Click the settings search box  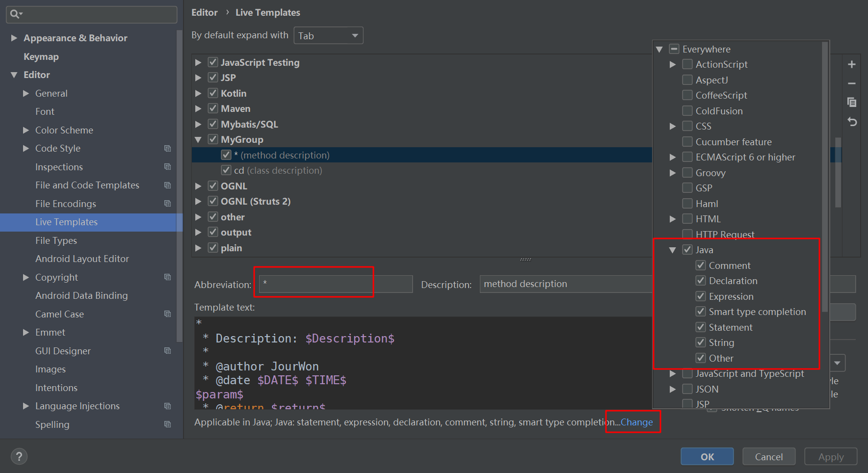(x=92, y=14)
